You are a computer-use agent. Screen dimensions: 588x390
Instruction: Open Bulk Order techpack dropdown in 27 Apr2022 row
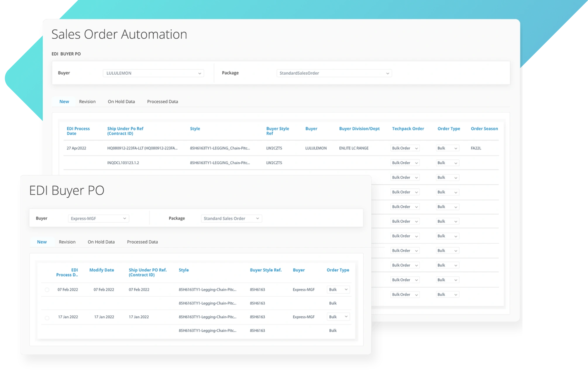click(x=405, y=148)
